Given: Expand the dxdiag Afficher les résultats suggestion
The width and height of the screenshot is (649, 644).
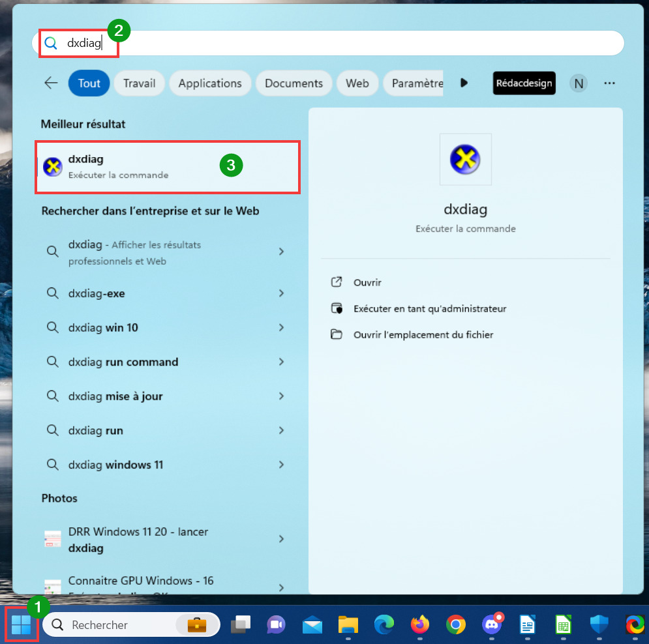Looking at the screenshot, I should click(281, 252).
